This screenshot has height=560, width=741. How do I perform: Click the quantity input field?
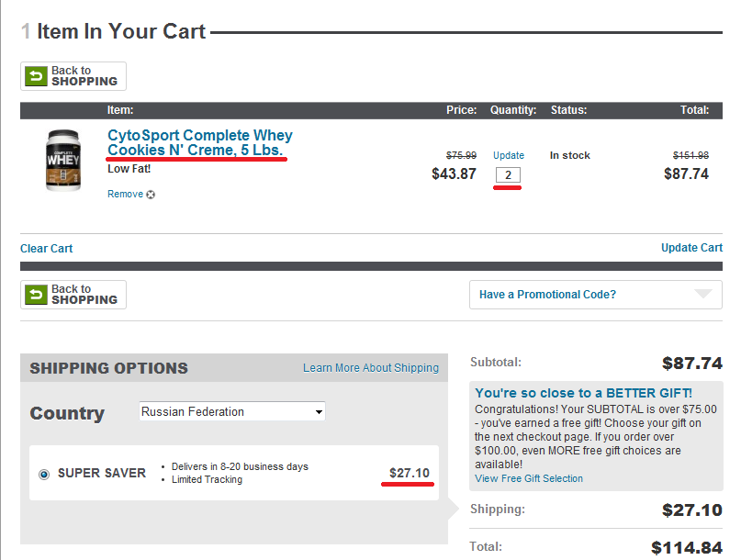[x=508, y=175]
